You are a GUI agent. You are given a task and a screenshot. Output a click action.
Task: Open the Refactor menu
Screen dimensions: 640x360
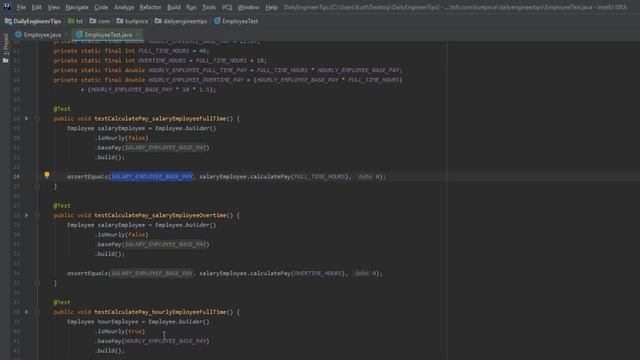(150, 7)
